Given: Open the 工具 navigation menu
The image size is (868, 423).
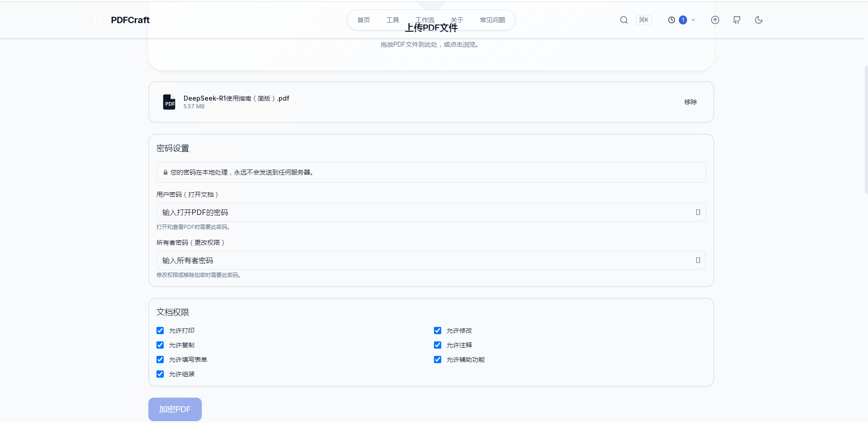Looking at the screenshot, I should coord(393,20).
